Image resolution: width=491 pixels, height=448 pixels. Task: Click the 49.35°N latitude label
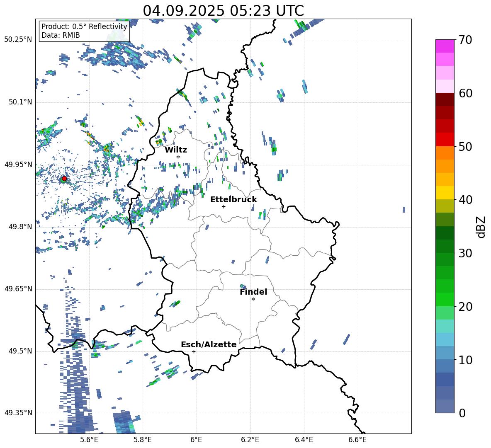18,413
